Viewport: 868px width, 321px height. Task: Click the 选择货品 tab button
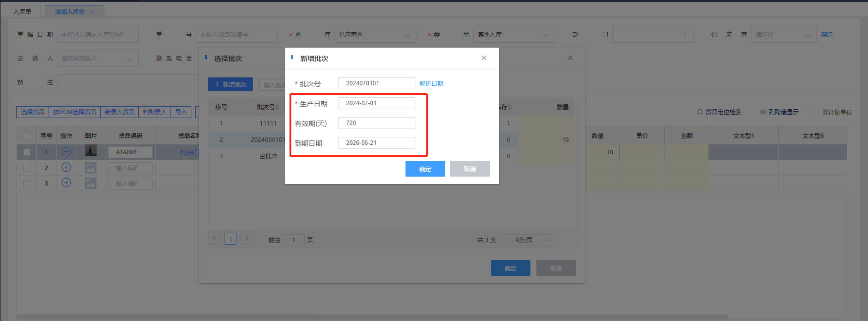point(33,112)
